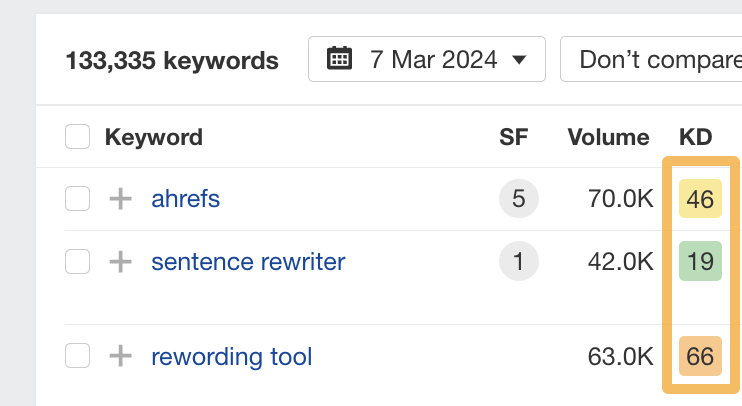The width and height of the screenshot is (742, 406).
Task: Open SERP features badge showing 5
Action: (518, 199)
